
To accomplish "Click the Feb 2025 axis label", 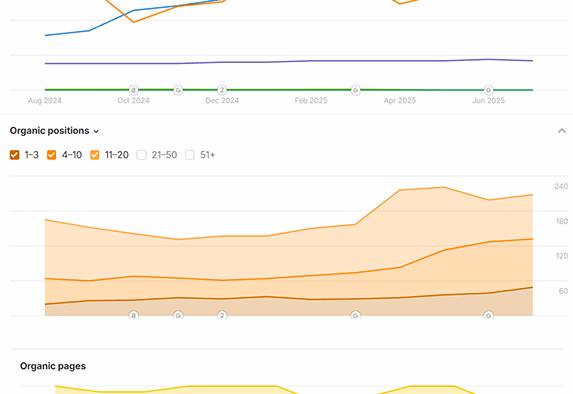I will click(311, 101).
